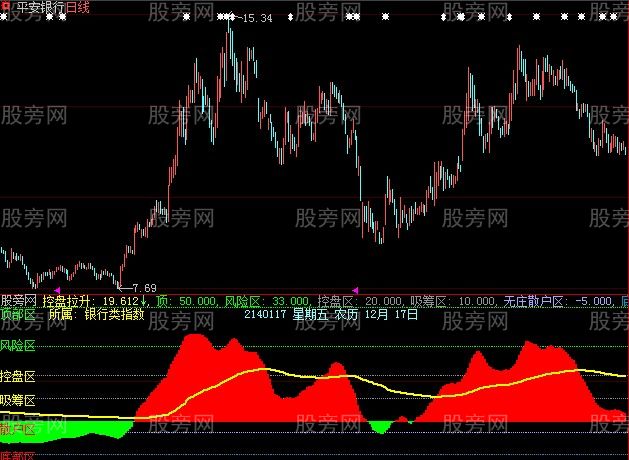The height and width of the screenshot is (460, 629).
Task: Click the small green area in indicator middle
Action: [x=380, y=427]
